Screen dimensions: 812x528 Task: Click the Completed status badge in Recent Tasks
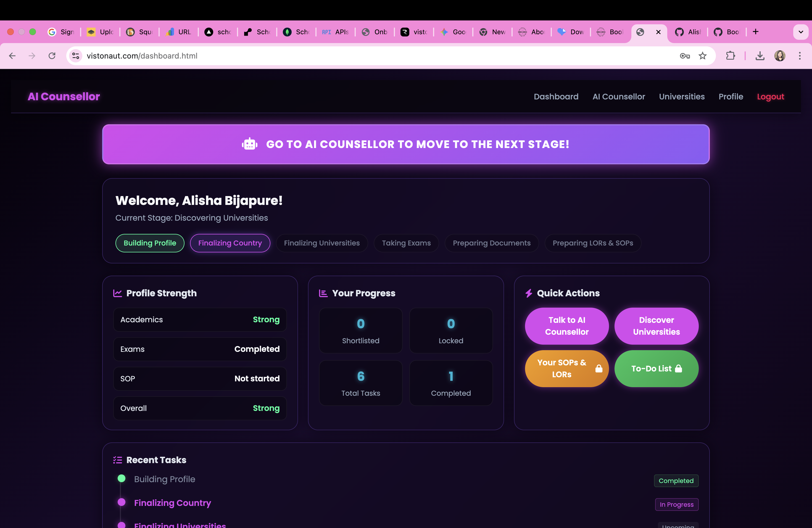[676, 481]
